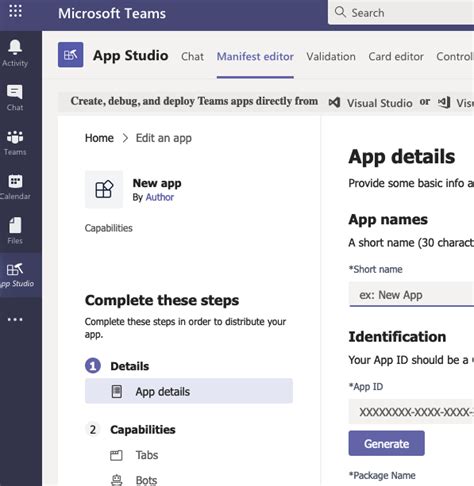The height and width of the screenshot is (486, 474).
Task: Click the Complete these steps heading
Action: pyautogui.click(x=162, y=300)
